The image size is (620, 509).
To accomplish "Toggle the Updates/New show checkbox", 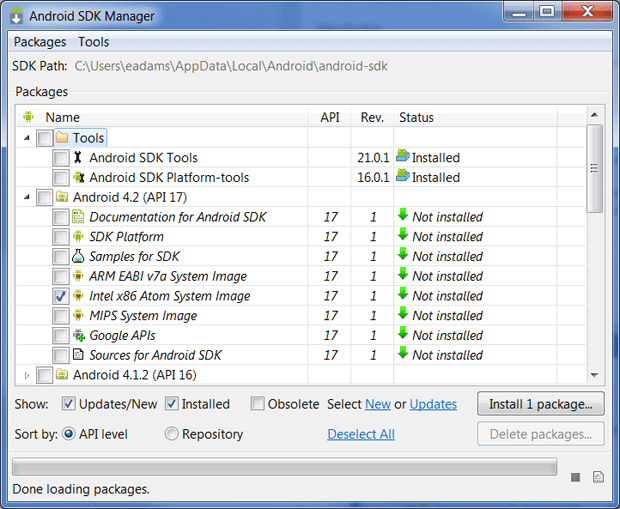I will point(69,404).
